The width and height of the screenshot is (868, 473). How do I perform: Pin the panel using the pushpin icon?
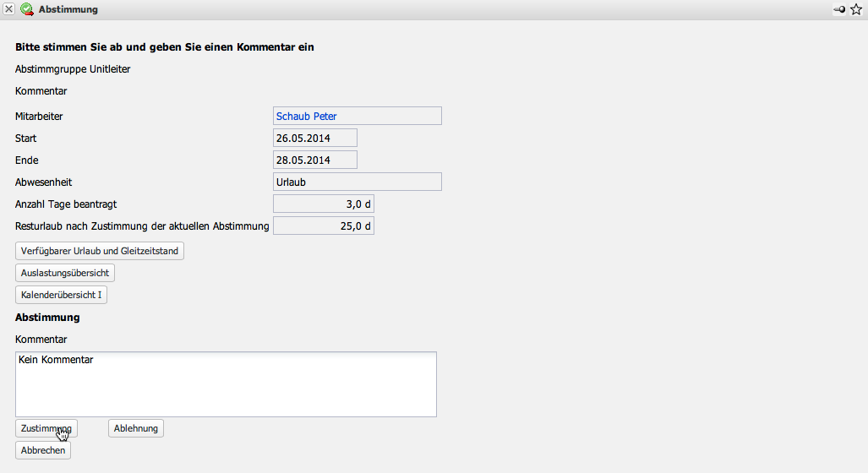point(839,9)
